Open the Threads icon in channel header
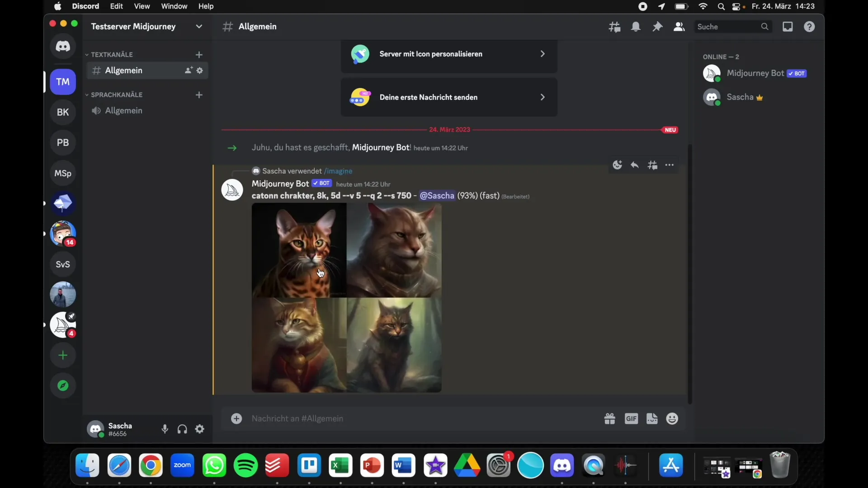Viewport: 868px width, 488px height. pos(614,27)
